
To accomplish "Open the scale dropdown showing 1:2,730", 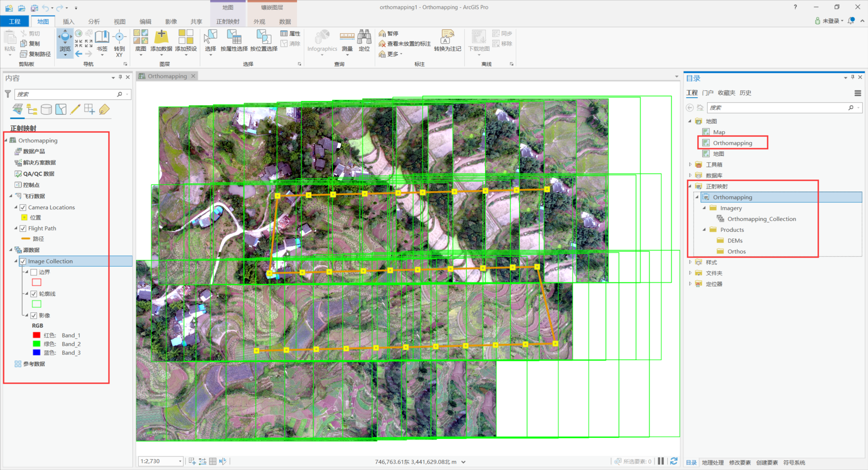I will tap(180, 461).
